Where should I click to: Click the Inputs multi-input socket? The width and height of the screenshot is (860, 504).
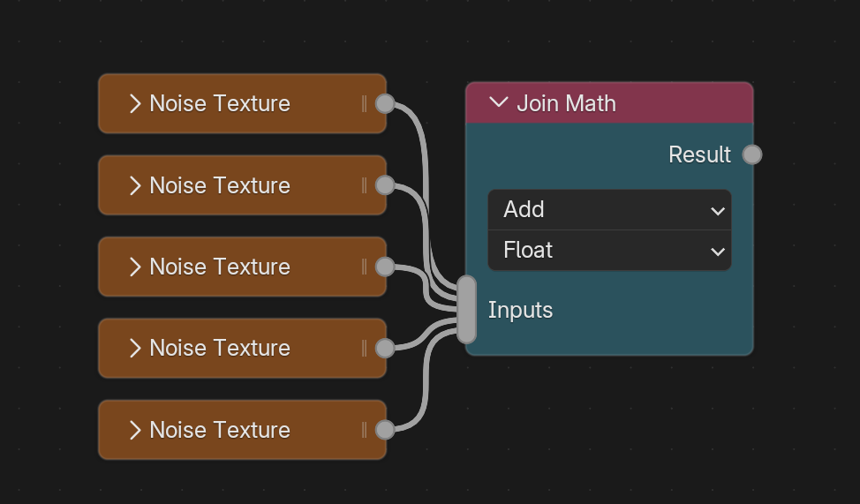click(x=466, y=310)
